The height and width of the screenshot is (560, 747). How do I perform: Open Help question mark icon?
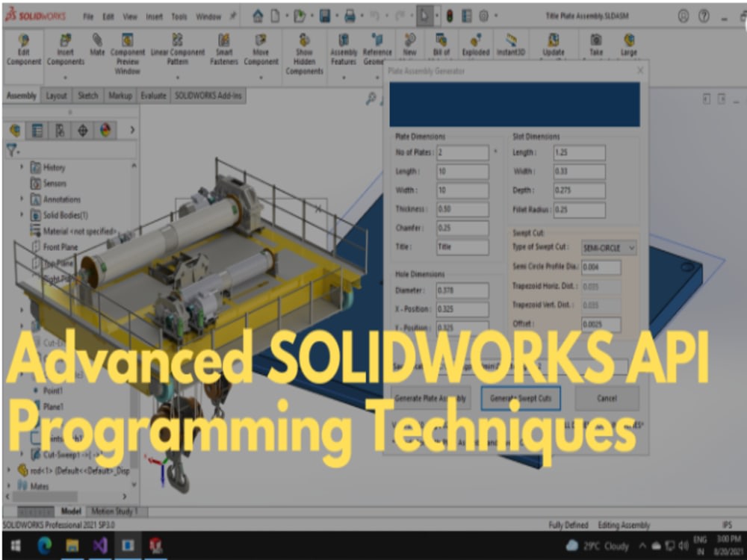click(x=704, y=16)
